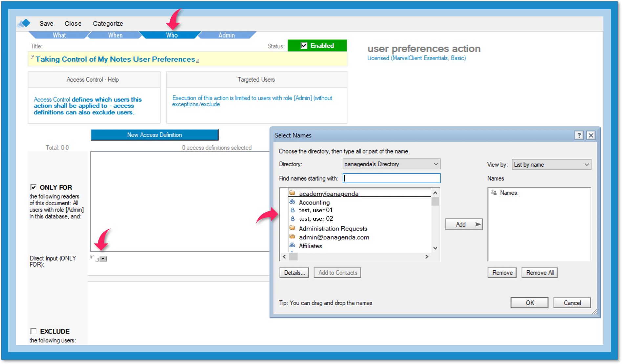Open the Directory dropdown

pyautogui.click(x=436, y=164)
